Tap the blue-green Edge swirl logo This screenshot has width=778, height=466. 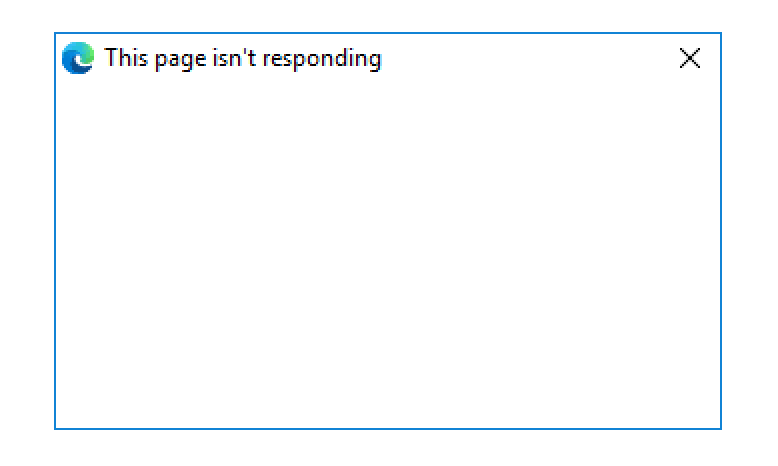tap(78, 58)
